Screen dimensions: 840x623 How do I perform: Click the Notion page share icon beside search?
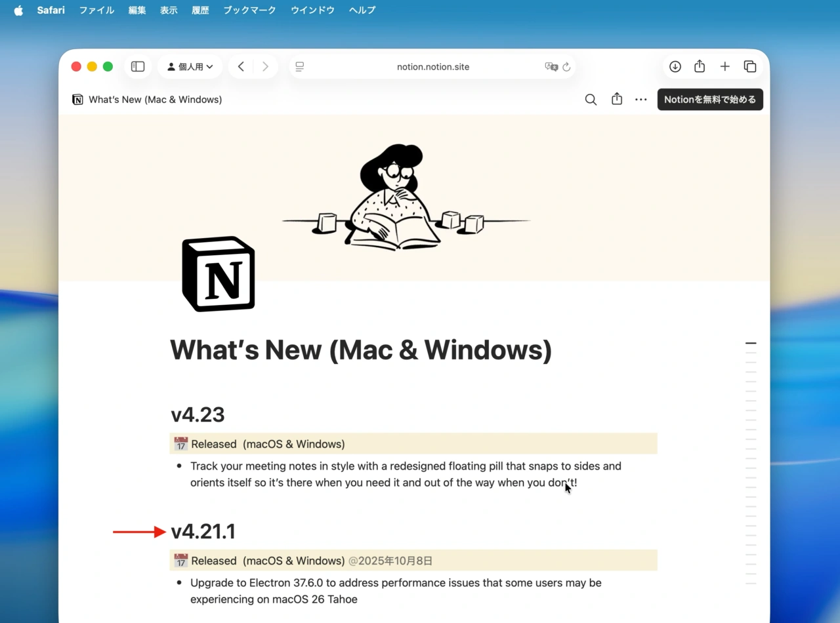pyautogui.click(x=616, y=99)
